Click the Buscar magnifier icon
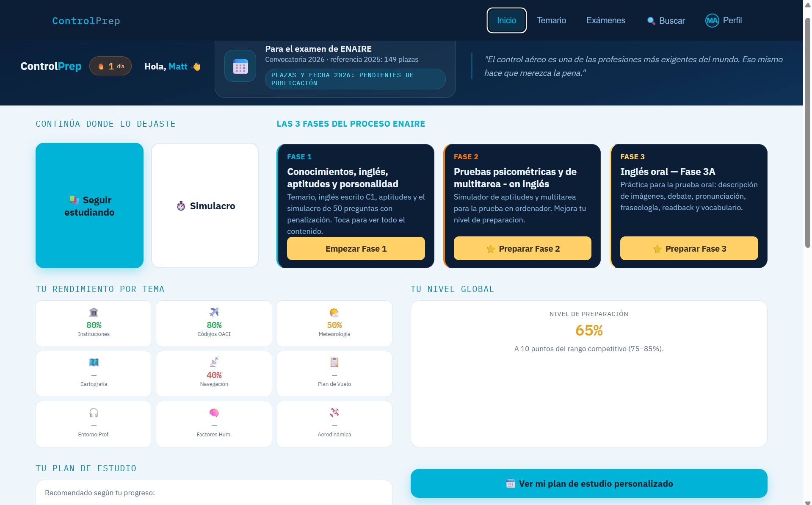The image size is (812, 505). pyautogui.click(x=651, y=21)
